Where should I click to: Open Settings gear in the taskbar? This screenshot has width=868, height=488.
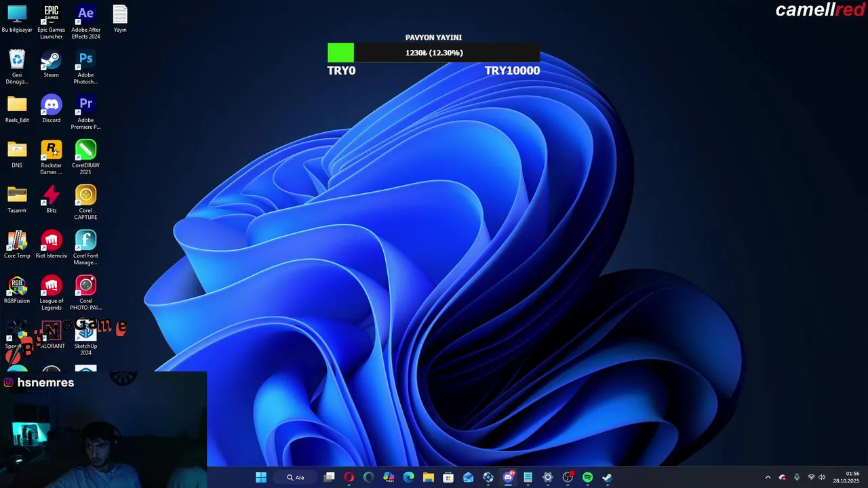[548, 477]
